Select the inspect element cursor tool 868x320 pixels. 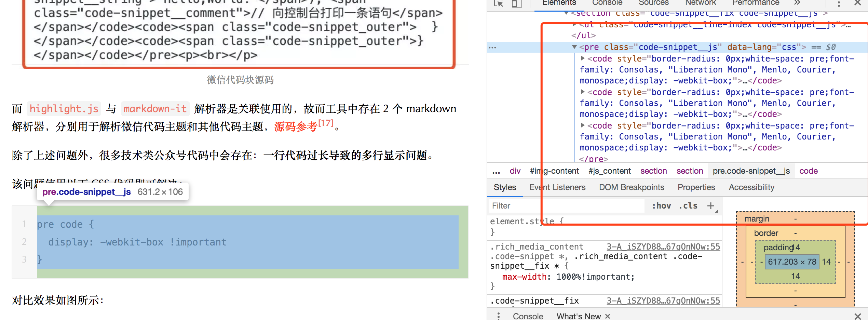click(x=499, y=4)
